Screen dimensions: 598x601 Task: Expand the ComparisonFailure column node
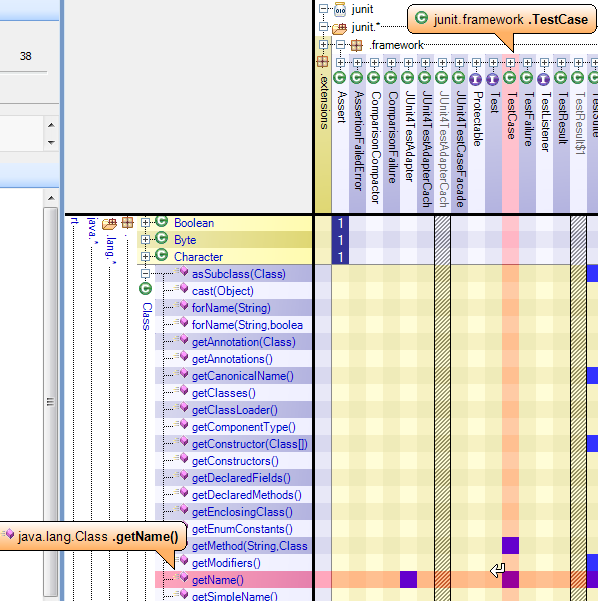click(x=391, y=62)
